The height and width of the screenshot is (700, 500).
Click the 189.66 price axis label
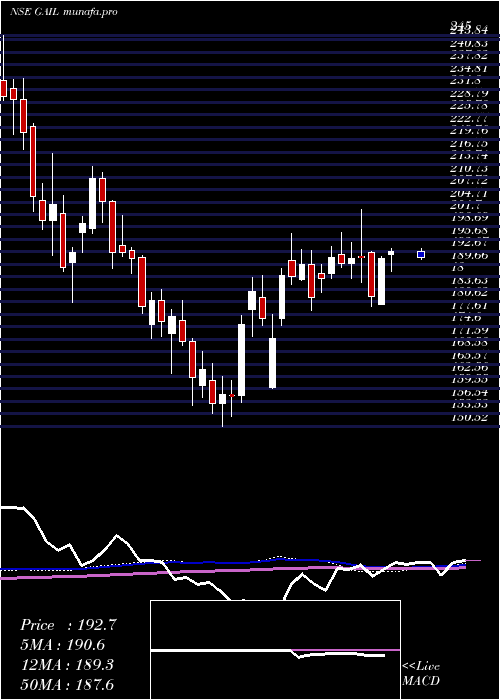pos(469,256)
